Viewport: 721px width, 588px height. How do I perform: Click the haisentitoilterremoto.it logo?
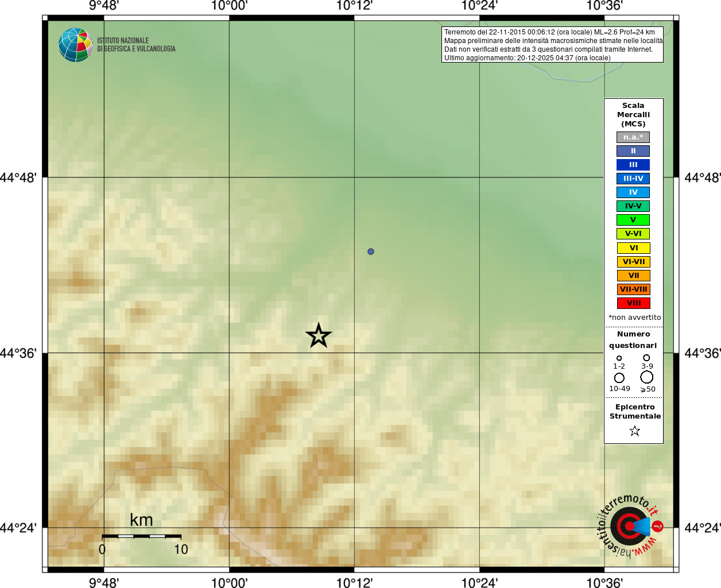(630, 525)
